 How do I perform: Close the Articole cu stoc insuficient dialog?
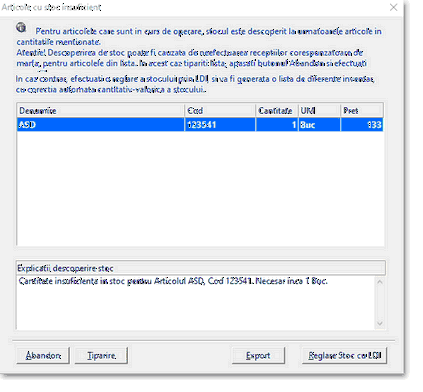pos(393,7)
